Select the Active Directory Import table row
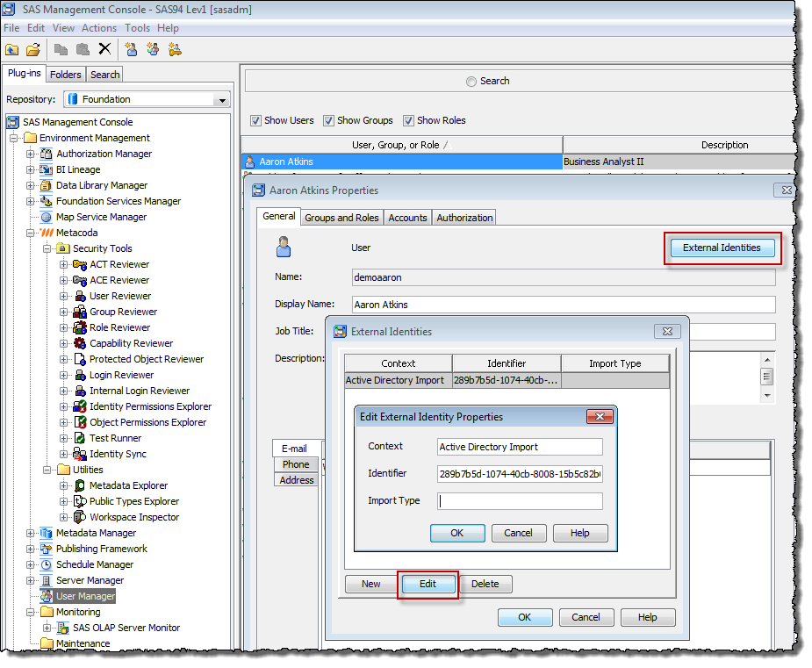Viewport: 812px width, 668px height. pyautogui.click(x=507, y=381)
